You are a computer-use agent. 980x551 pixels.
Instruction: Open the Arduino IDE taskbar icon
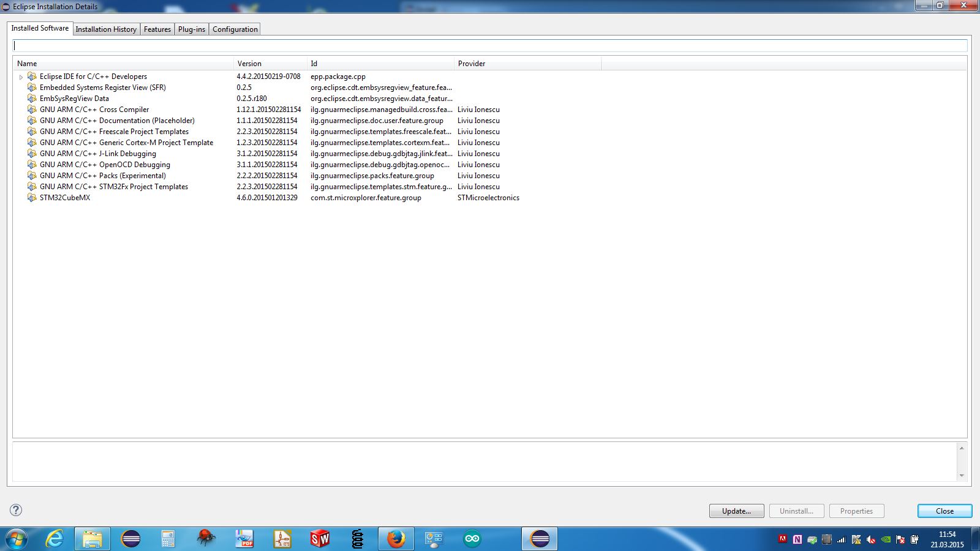pyautogui.click(x=472, y=539)
